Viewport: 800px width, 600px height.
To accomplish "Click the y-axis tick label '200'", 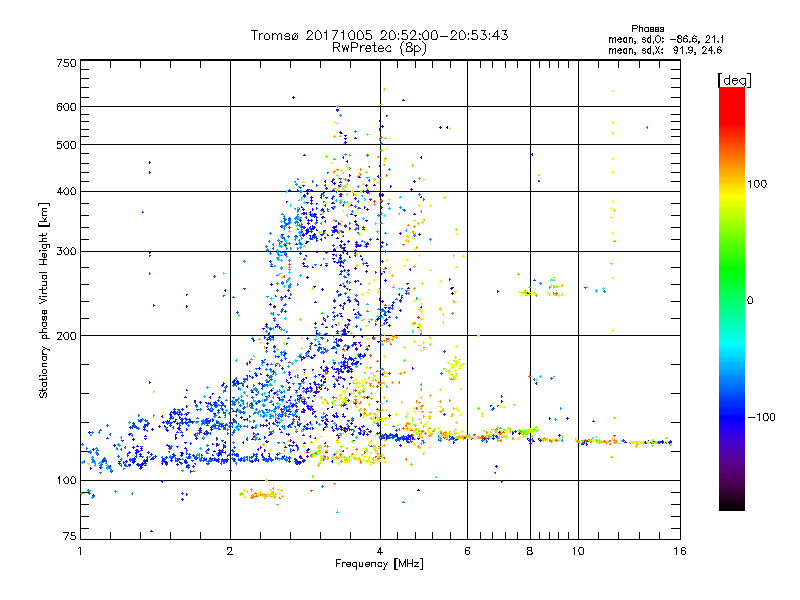I will click(x=66, y=336).
